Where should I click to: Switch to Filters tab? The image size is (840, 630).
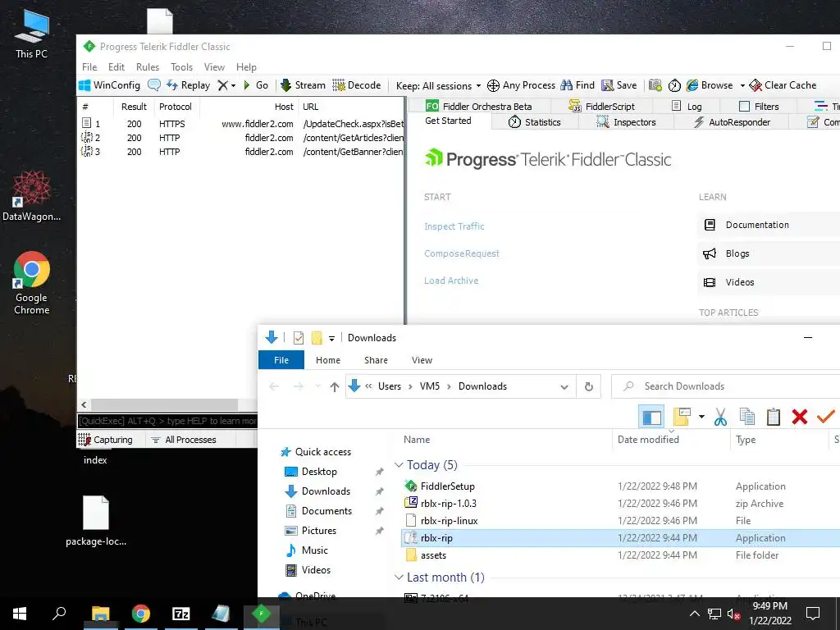759,106
